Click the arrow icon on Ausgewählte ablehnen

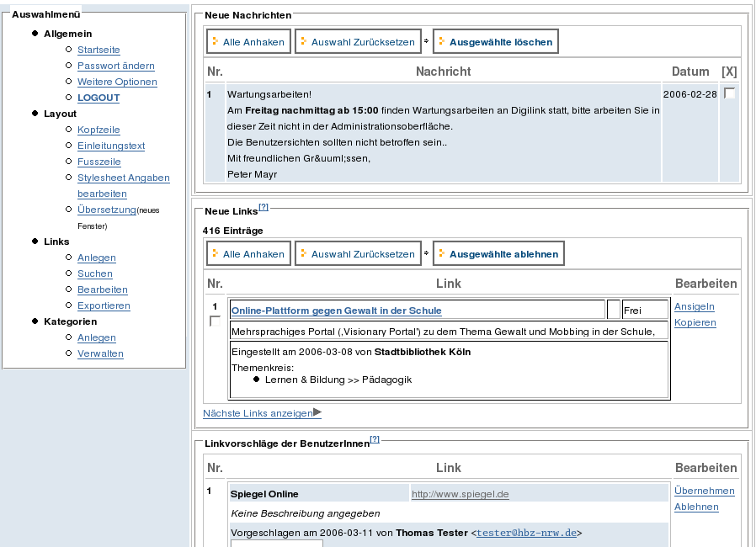click(439, 254)
